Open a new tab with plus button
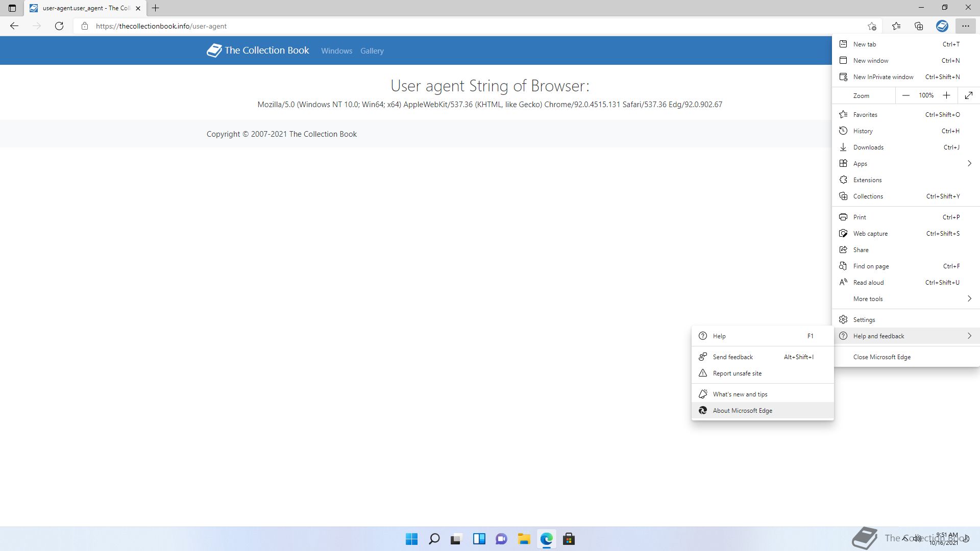The width and height of the screenshot is (980, 551). pos(156,8)
